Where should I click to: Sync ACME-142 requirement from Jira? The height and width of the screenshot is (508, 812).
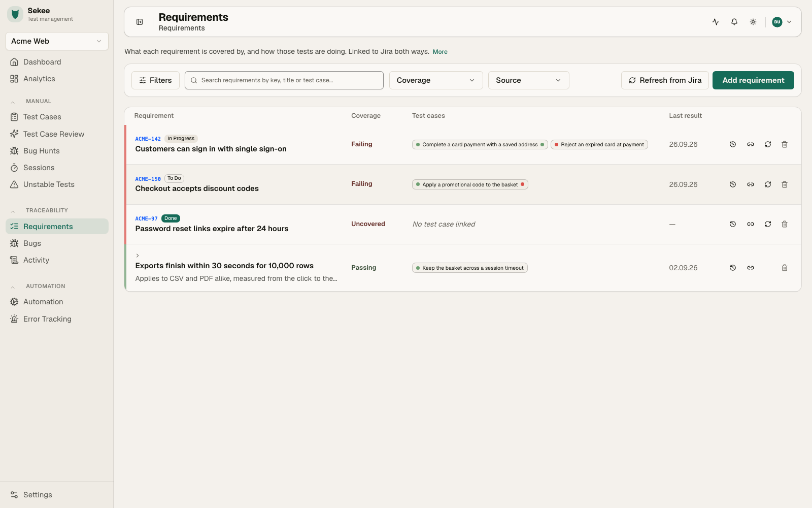pyautogui.click(x=768, y=144)
